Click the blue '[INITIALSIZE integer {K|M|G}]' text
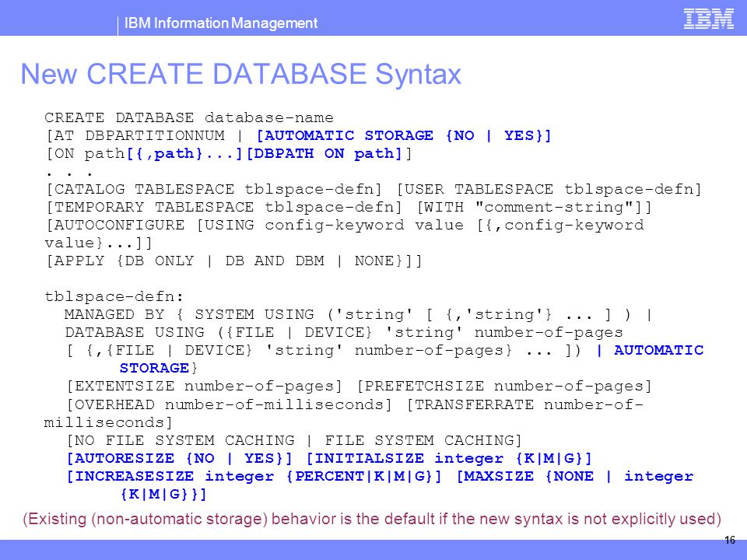Screen dimensions: 747x560 (449, 459)
